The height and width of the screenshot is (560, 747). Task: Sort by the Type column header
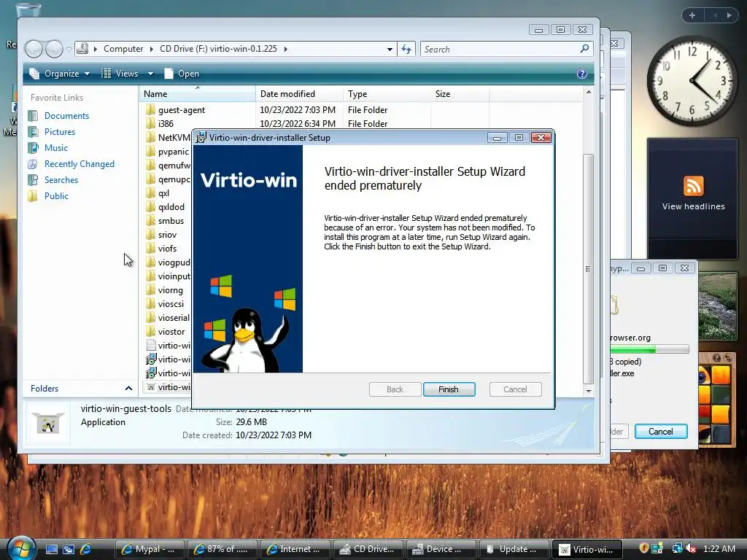pos(387,94)
